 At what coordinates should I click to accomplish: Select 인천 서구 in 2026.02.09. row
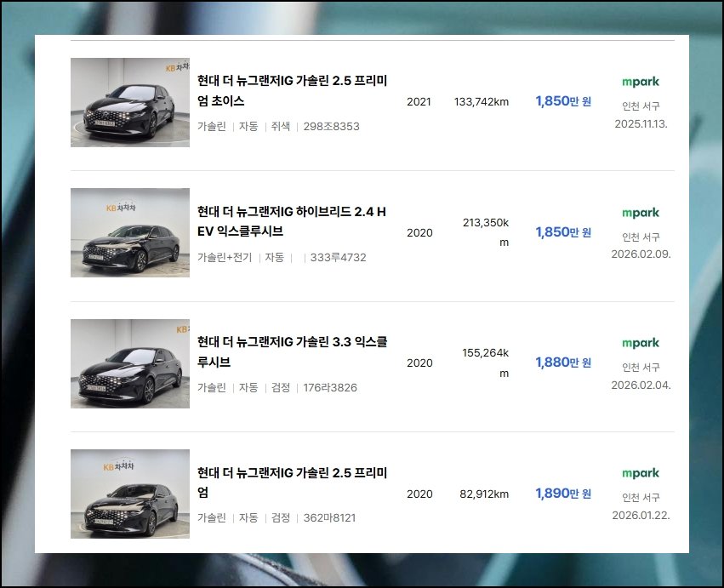tap(641, 237)
